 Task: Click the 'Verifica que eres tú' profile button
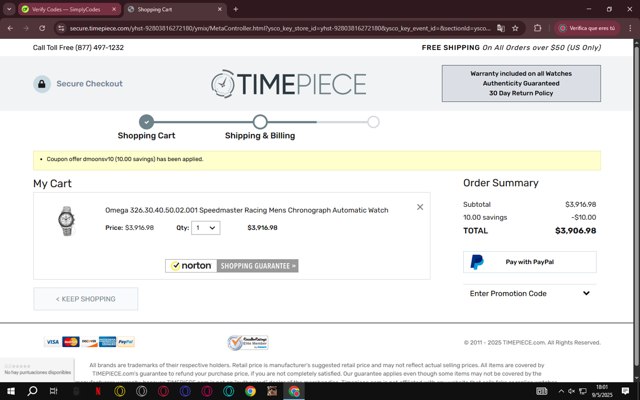587,28
